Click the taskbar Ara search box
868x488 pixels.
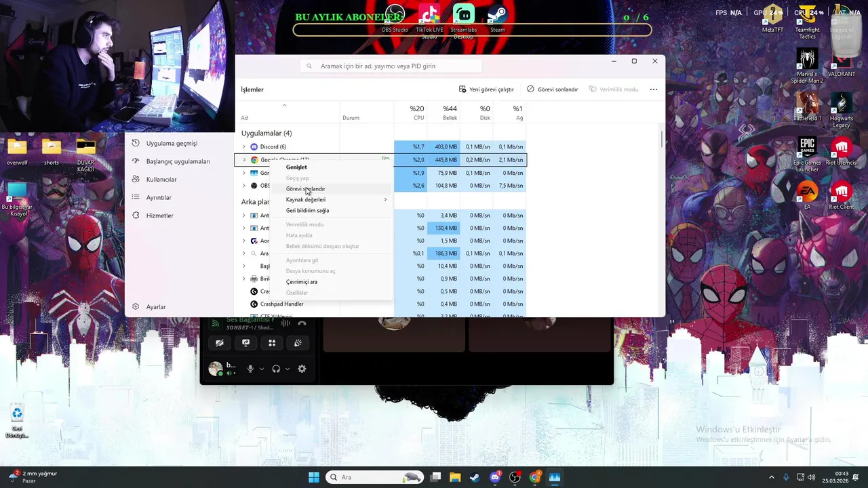tap(374, 477)
